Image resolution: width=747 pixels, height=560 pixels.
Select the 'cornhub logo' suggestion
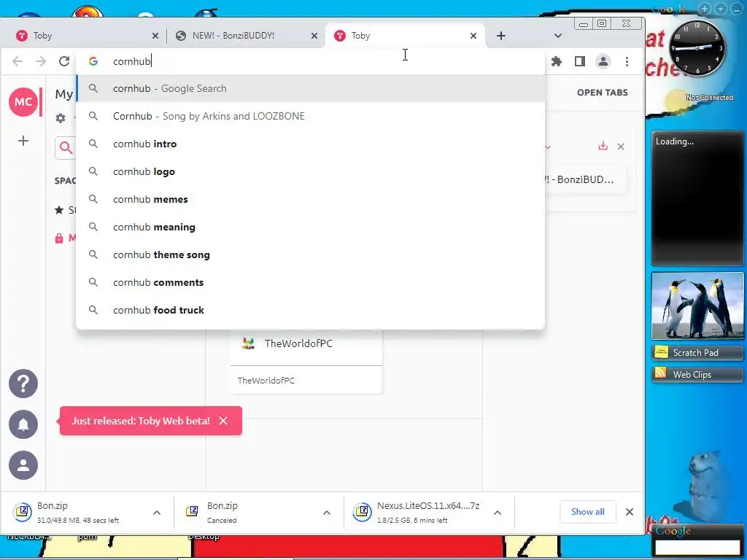click(310, 171)
